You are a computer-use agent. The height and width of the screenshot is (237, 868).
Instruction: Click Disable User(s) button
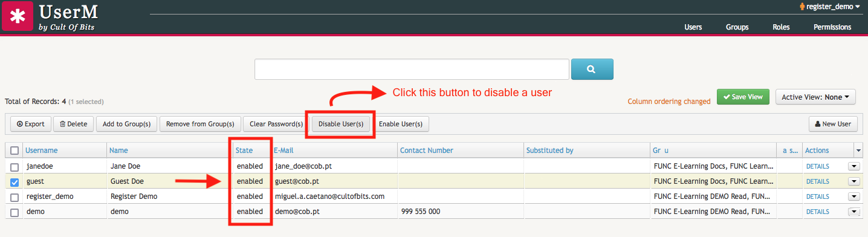(x=341, y=124)
